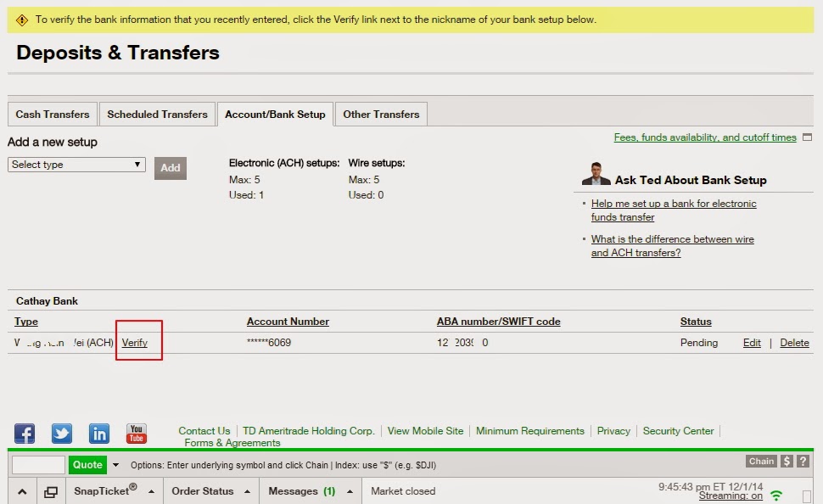
Task: Open the LinkedIn page icon
Action: pos(99,434)
